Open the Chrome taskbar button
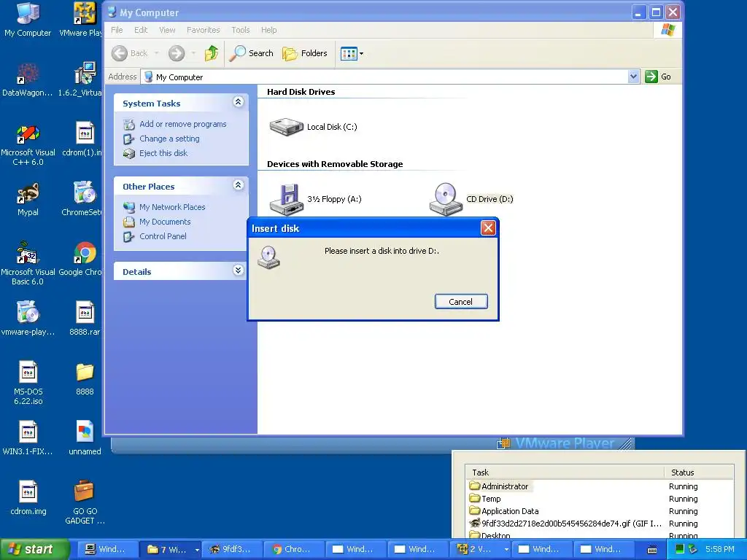This screenshot has height=560, width=747. click(x=293, y=550)
